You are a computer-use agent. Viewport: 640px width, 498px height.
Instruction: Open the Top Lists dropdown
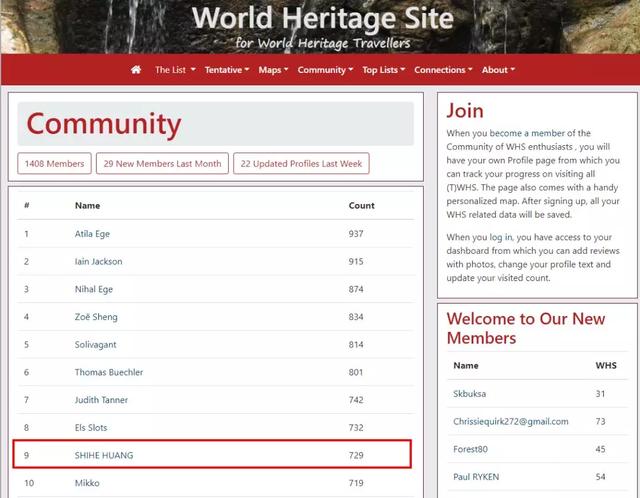pos(384,70)
